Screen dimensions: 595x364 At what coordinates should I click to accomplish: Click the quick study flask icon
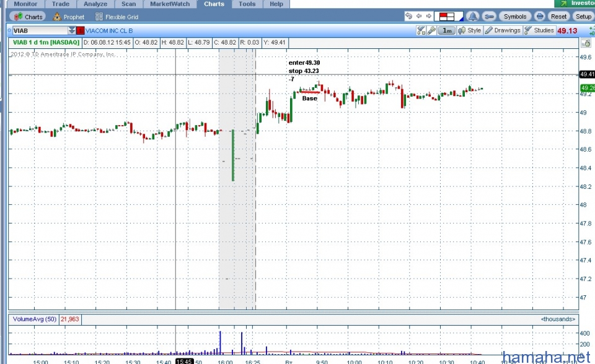pos(421,30)
